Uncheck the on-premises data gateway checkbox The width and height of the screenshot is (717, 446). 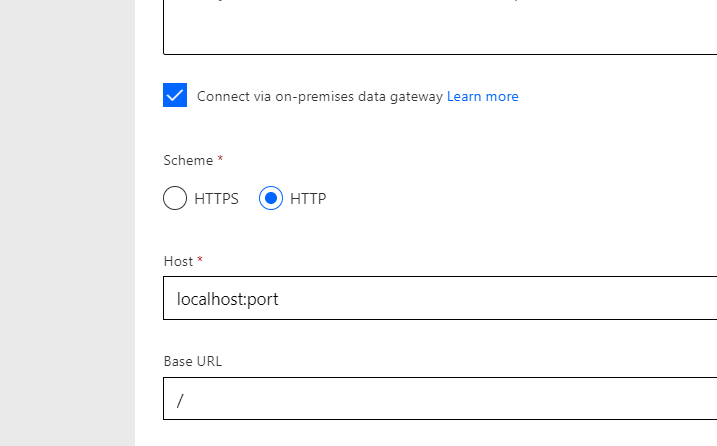point(175,96)
